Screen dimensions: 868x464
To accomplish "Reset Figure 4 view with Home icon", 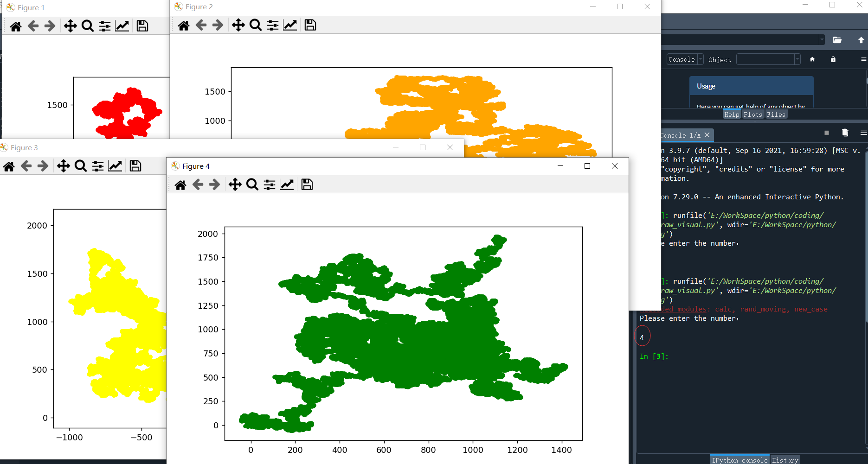I will 180,185.
